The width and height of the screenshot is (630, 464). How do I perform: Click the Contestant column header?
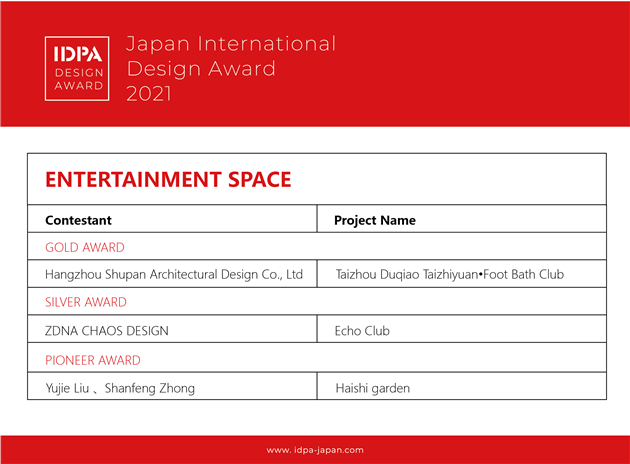click(x=78, y=220)
